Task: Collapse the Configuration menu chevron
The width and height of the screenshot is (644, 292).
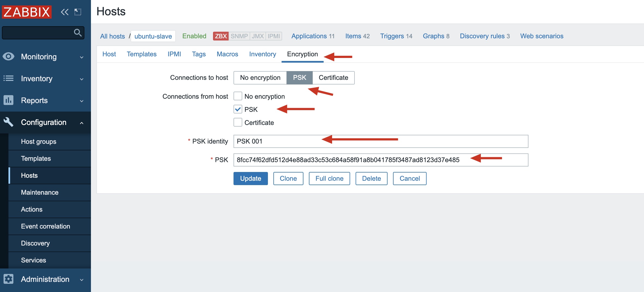Action: click(82, 123)
